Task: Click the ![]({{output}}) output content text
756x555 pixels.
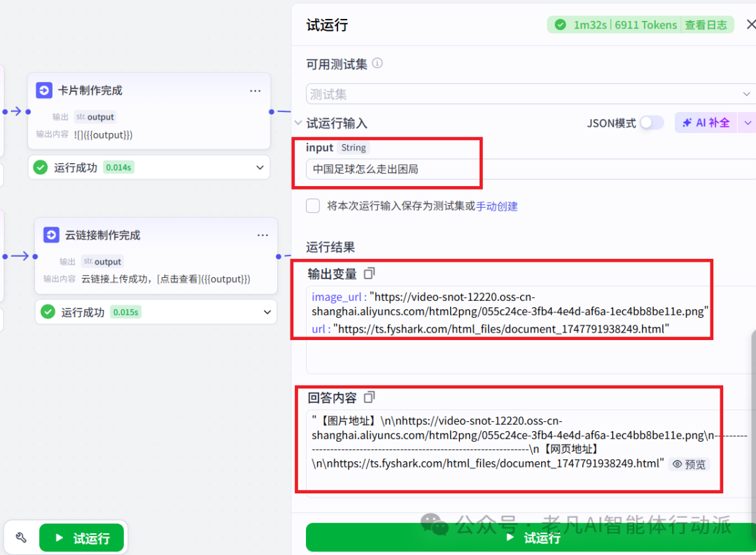Action: [x=103, y=134]
